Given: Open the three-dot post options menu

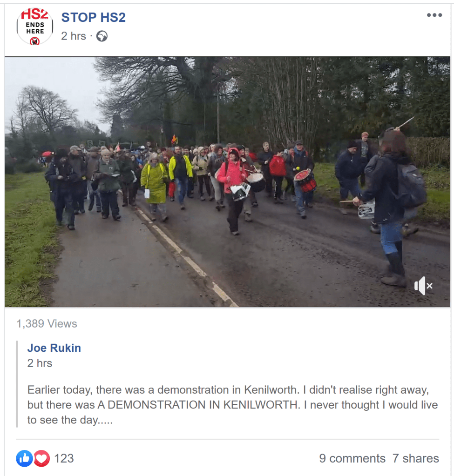Looking at the screenshot, I should (x=434, y=15).
